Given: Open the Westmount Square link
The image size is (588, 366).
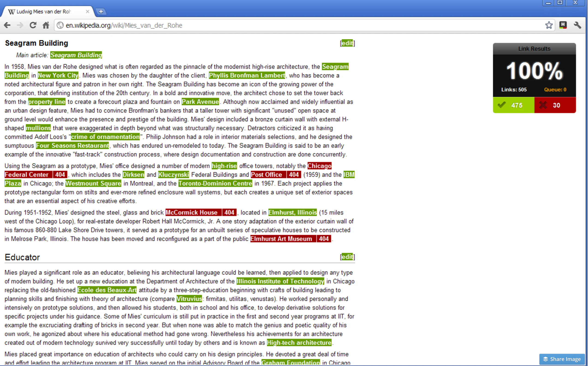Looking at the screenshot, I should tap(93, 183).
